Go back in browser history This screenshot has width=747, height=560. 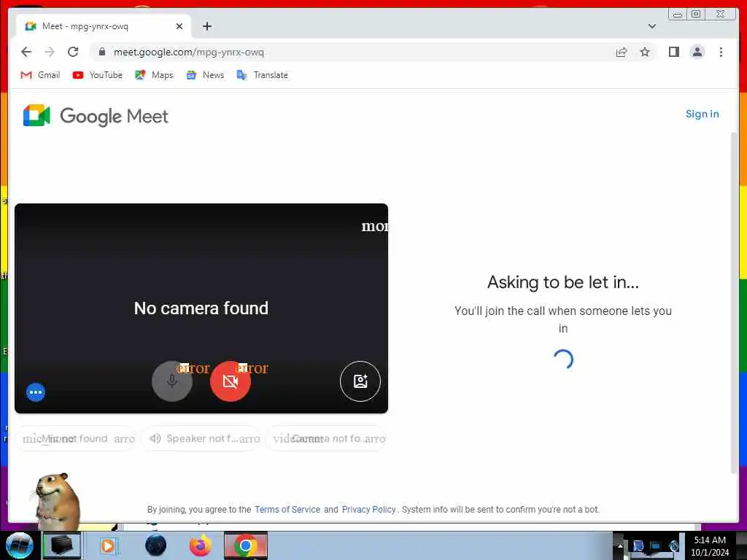(x=26, y=52)
